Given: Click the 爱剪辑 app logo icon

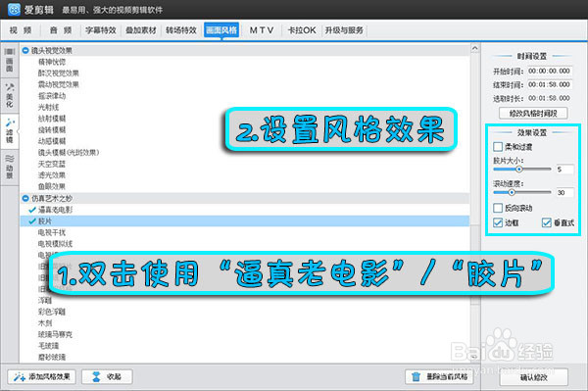Looking at the screenshot, I should click(14, 10).
